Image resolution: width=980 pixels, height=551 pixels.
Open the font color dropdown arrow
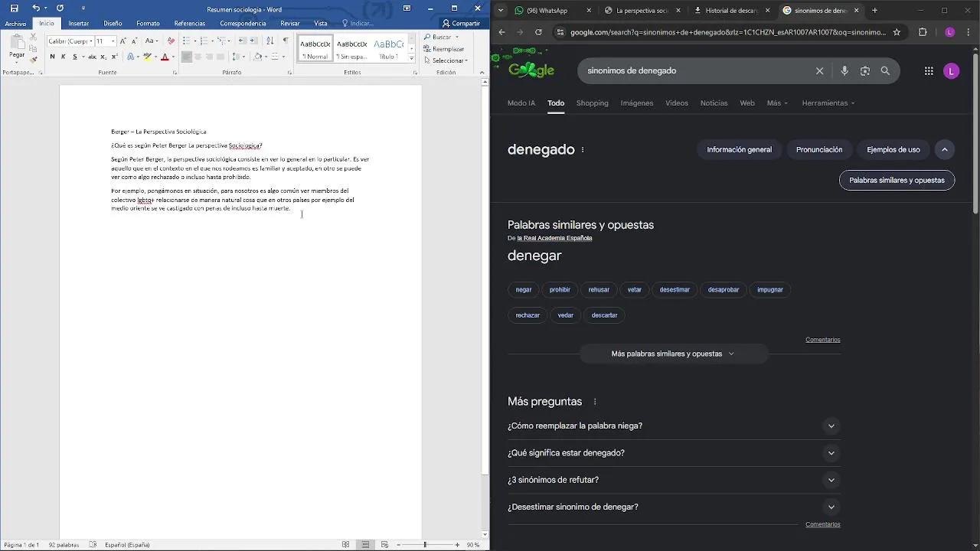[x=173, y=57]
